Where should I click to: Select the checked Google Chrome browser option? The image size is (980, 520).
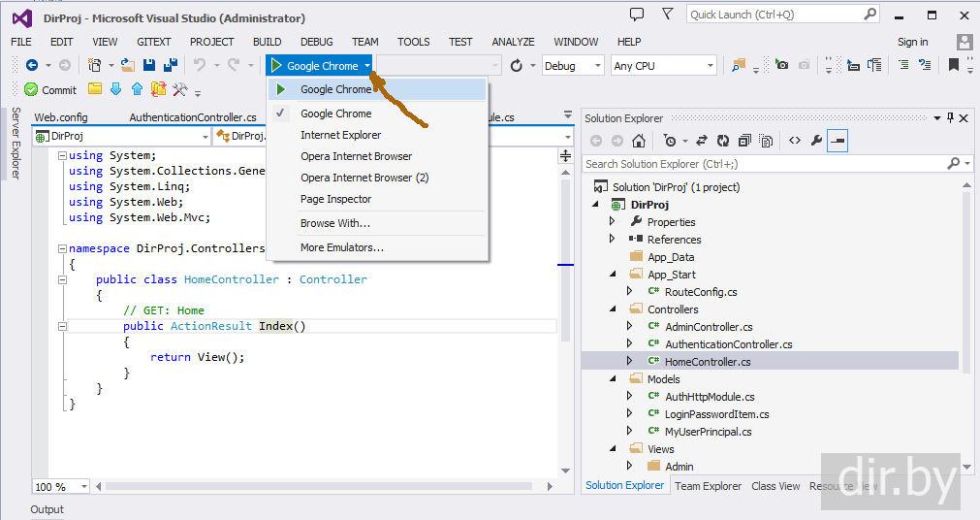click(335, 114)
